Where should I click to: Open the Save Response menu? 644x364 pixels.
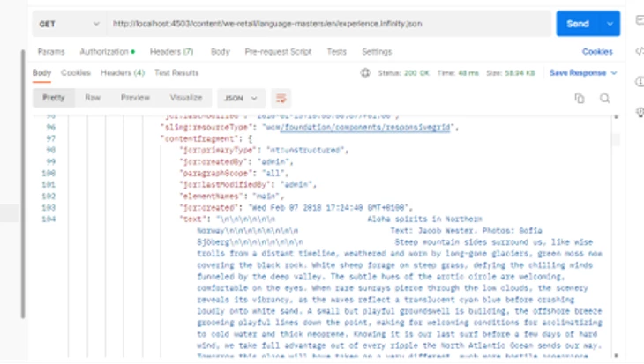coord(583,73)
